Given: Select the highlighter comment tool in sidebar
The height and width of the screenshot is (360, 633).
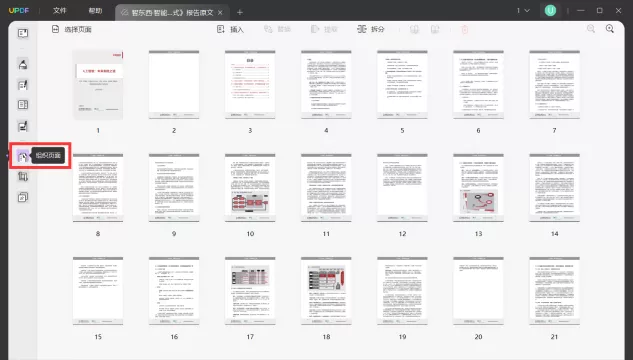Looking at the screenshot, I should pos(23,64).
